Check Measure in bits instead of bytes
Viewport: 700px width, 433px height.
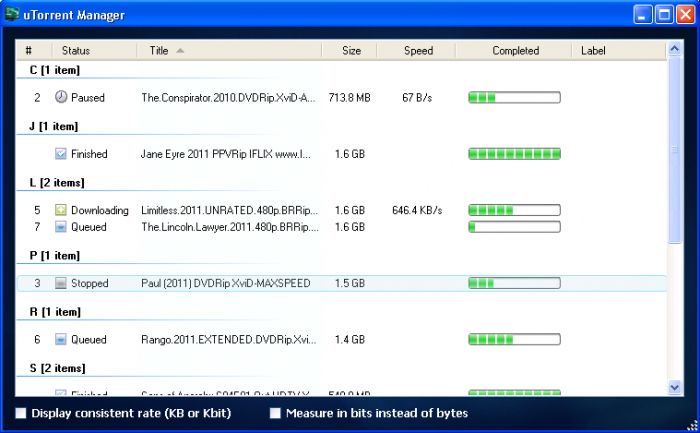coord(275,413)
